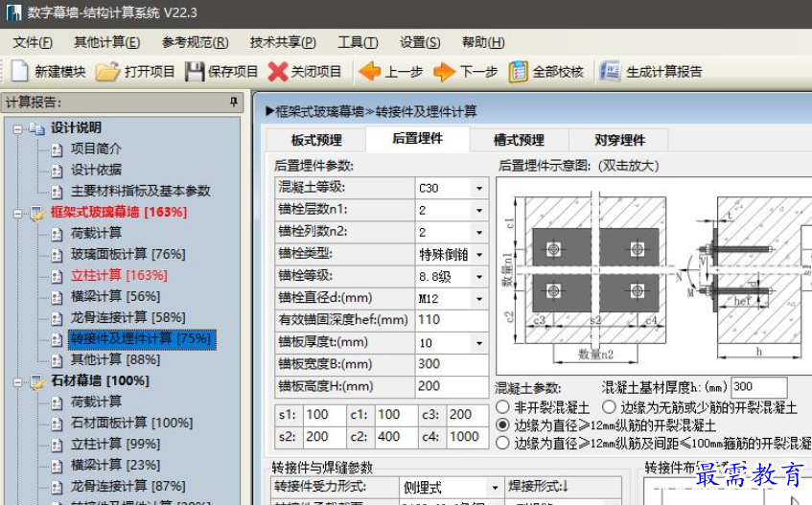Collapse the 设计说明 tree node
This screenshot has height=505, width=812.
[x=18, y=128]
